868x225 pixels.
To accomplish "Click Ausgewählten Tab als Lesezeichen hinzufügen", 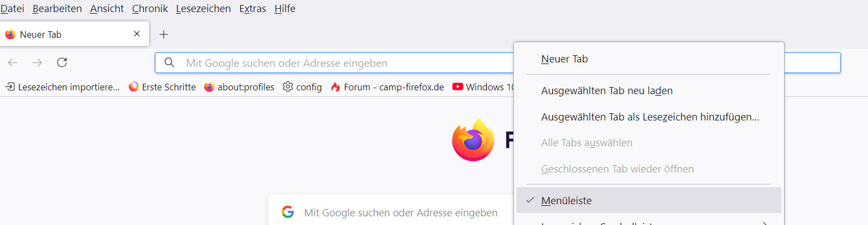I will 650,117.
